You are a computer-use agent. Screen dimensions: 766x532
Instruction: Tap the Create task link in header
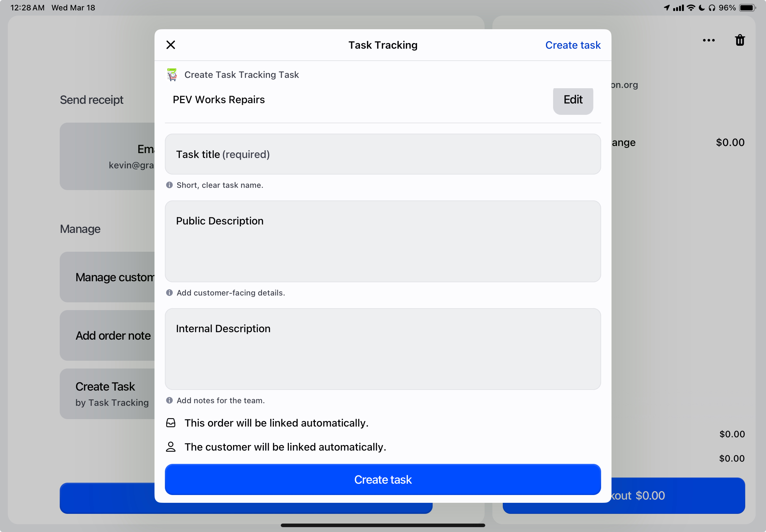[x=573, y=45]
